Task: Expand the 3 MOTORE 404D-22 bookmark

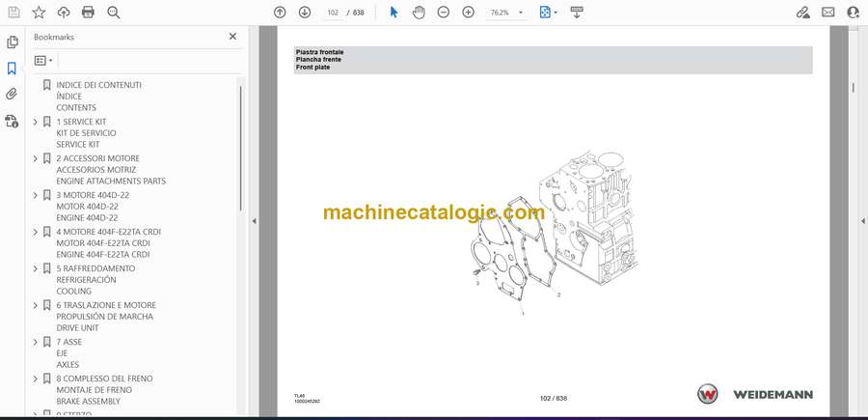Action: (x=36, y=195)
